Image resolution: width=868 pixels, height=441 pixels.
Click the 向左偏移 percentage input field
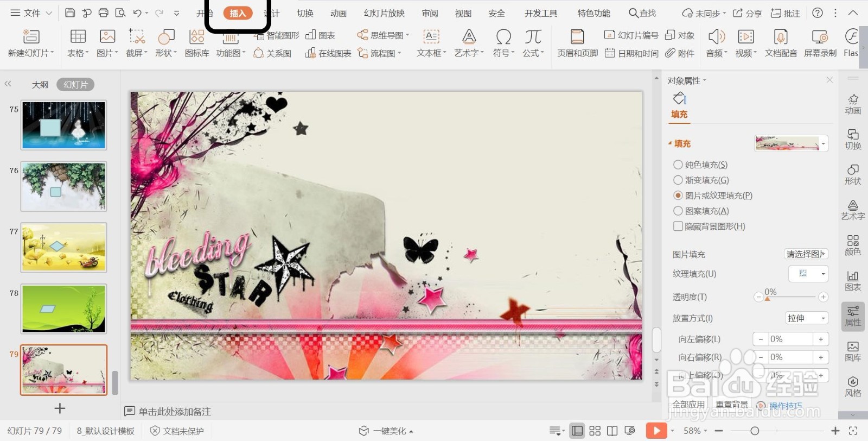pyautogui.click(x=790, y=339)
